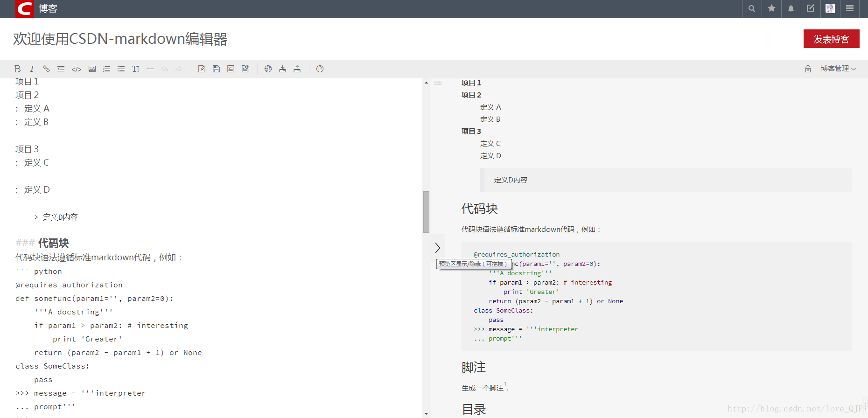Create a numbered list
The height and width of the screenshot is (418, 868).
106,69
